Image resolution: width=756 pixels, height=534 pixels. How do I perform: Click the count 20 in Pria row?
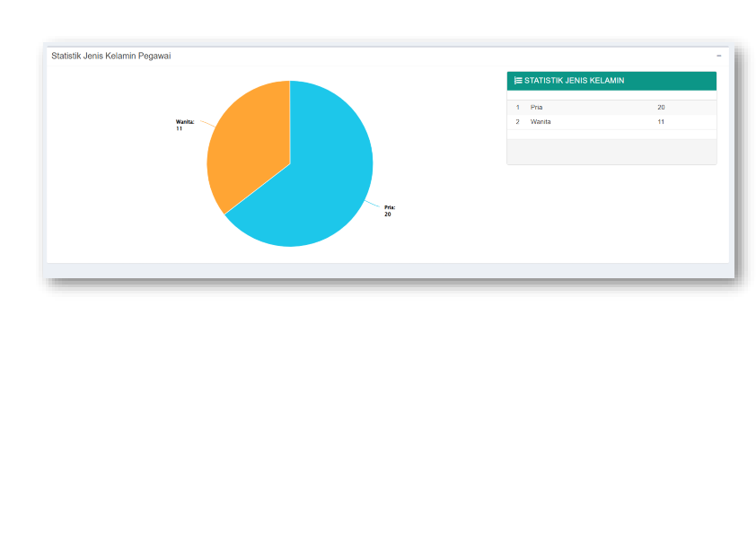pos(661,108)
